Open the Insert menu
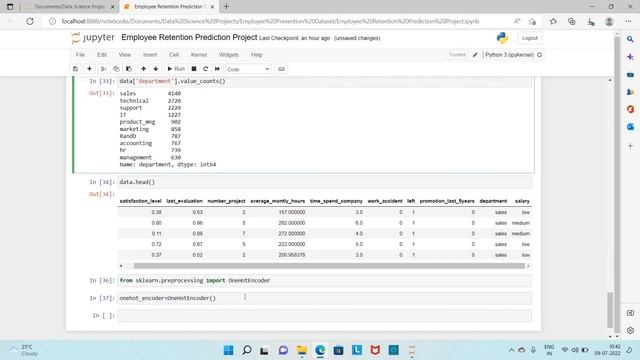Screen dimensions: 640x360 click(x=150, y=55)
